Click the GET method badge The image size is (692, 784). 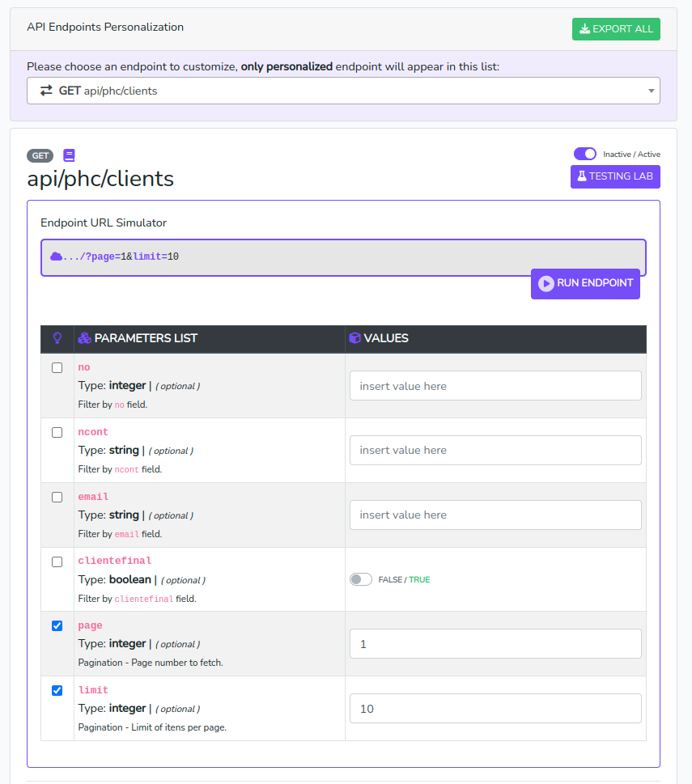pyautogui.click(x=40, y=155)
